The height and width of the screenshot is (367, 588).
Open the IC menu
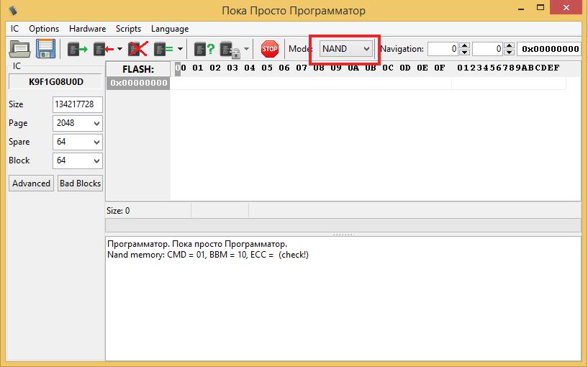14,29
